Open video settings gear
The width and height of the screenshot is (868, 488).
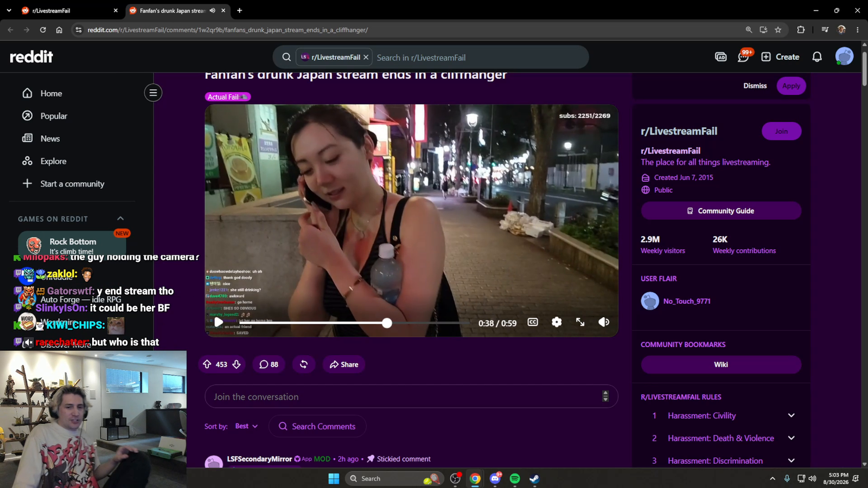(x=557, y=322)
